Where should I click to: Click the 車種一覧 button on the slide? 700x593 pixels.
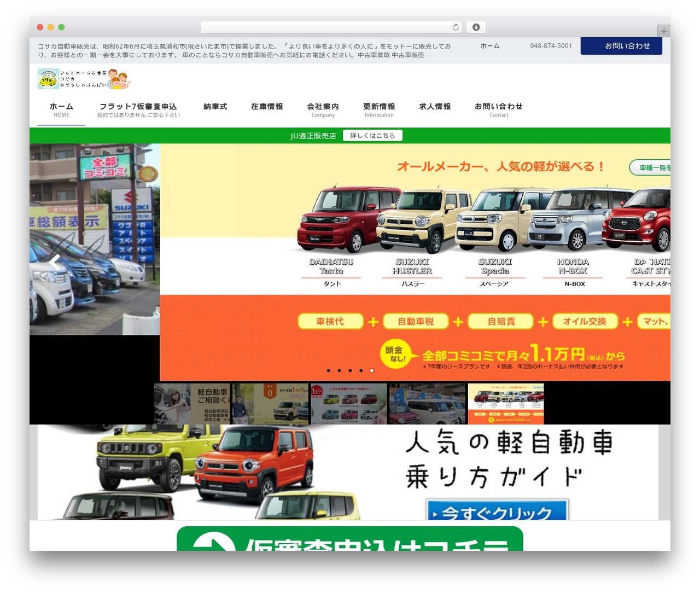[651, 167]
